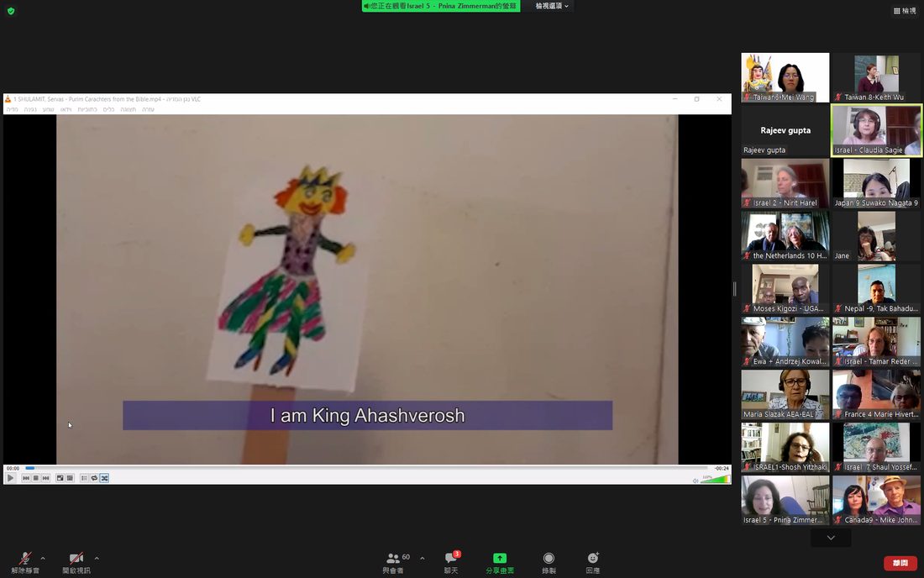Screen dimensions: 924x578
Task: Open Zoom chat with unread messages
Action: pyautogui.click(x=451, y=563)
